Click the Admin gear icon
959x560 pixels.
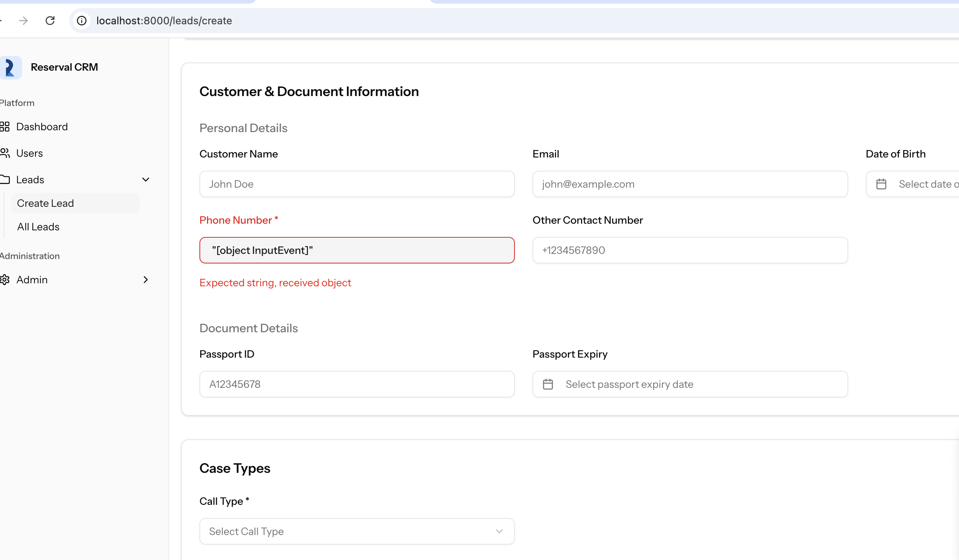click(x=4, y=280)
